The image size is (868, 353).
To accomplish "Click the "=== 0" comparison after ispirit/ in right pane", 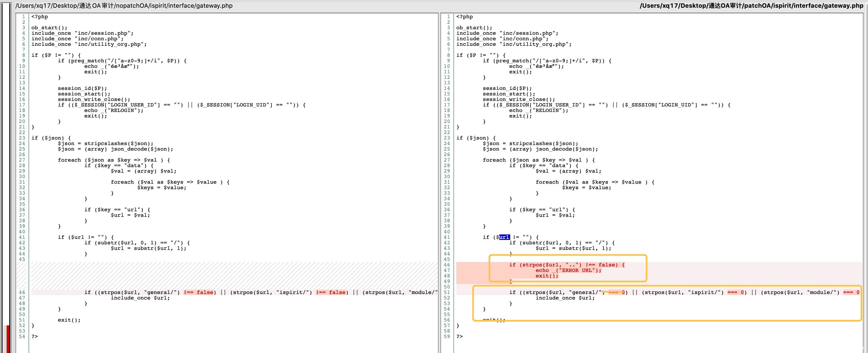I will (x=735, y=292).
